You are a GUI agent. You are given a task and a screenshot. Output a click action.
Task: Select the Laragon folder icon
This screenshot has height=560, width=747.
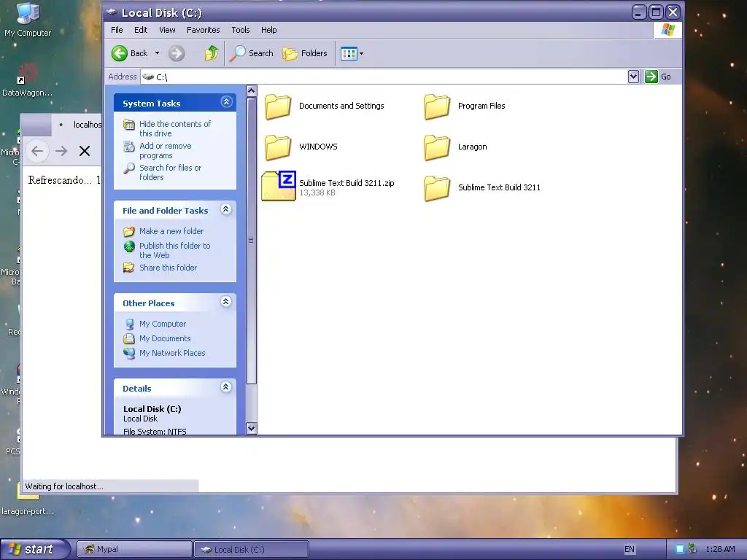click(x=436, y=147)
